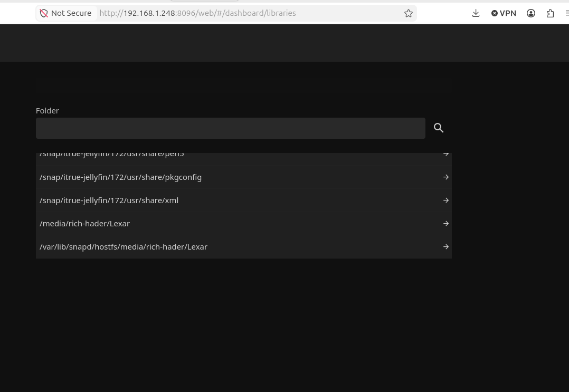The width and height of the screenshot is (569, 392).
Task: Open the browser downloads panel
Action: 476,13
